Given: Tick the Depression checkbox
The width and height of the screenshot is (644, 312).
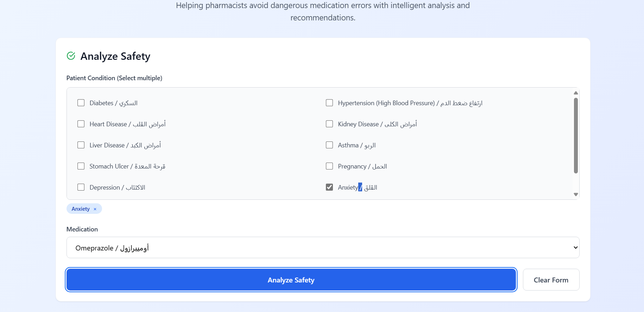Looking at the screenshot, I should coord(81,187).
